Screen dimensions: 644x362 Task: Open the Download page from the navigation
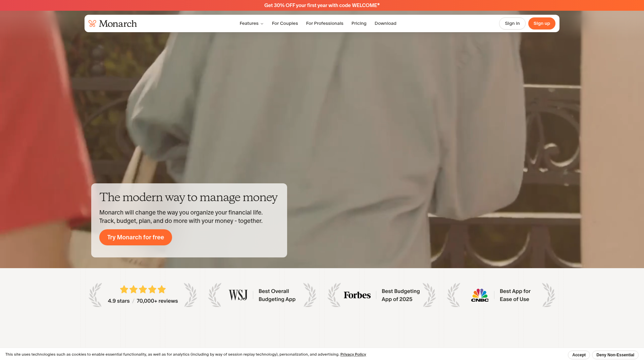point(385,23)
